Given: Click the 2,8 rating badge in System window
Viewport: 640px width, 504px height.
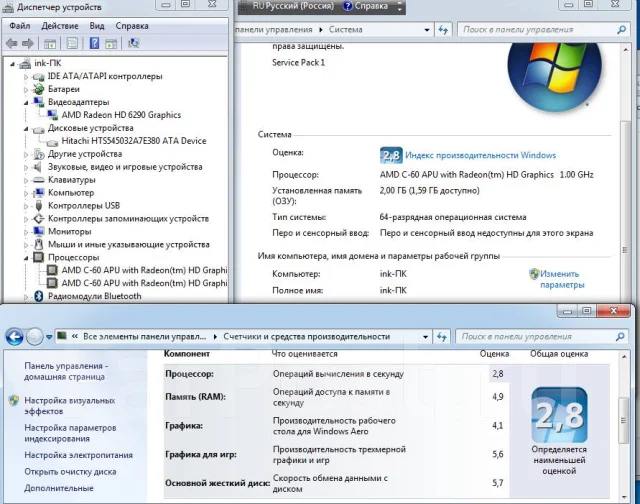Looking at the screenshot, I should 391,155.
